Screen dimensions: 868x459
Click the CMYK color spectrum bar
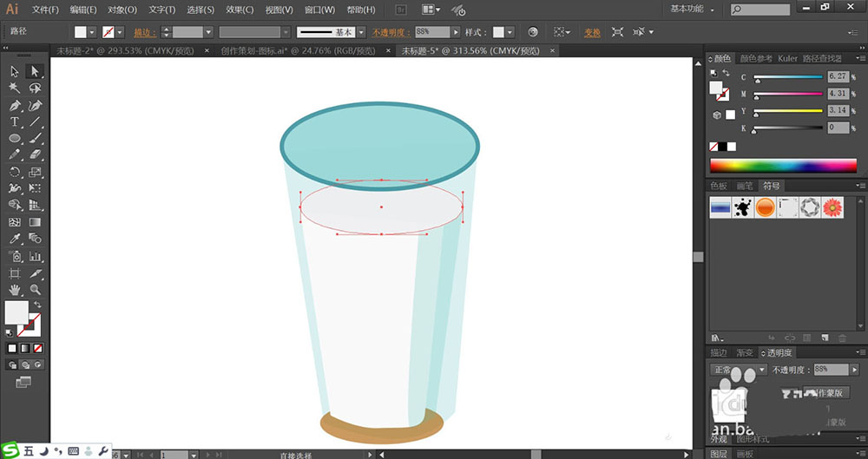[x=783, y=165]
